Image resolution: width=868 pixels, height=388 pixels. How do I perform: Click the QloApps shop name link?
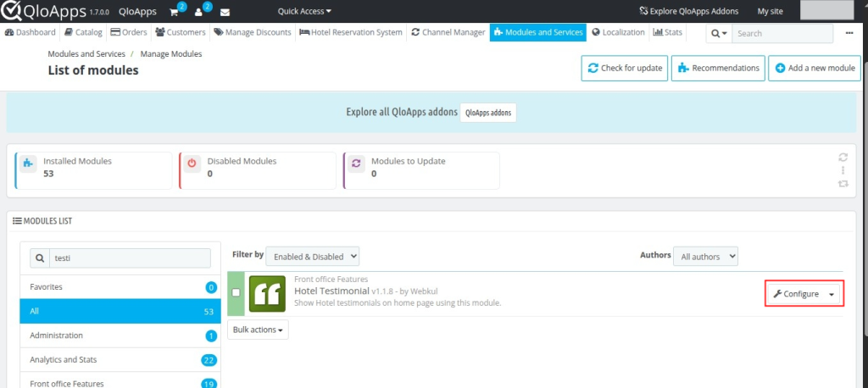[137, 11]
